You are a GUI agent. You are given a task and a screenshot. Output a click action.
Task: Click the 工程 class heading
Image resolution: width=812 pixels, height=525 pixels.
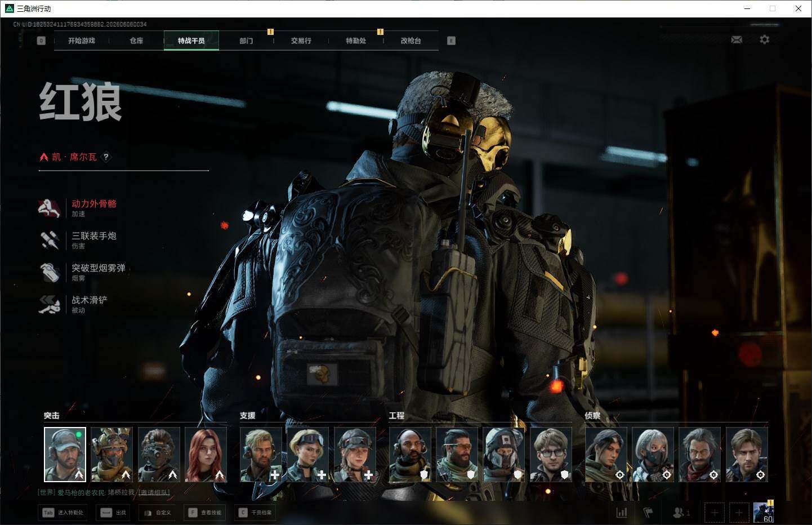click(x=397, y=416)
